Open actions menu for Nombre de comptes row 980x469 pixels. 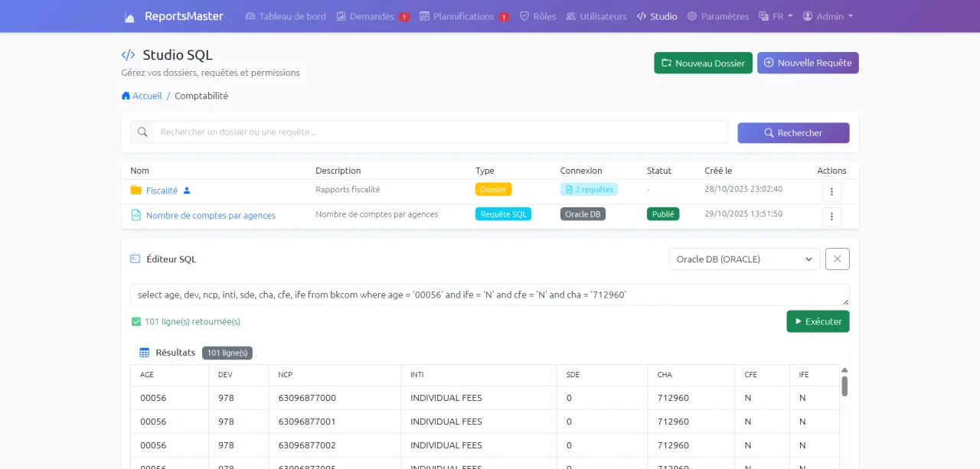[831, 217]
